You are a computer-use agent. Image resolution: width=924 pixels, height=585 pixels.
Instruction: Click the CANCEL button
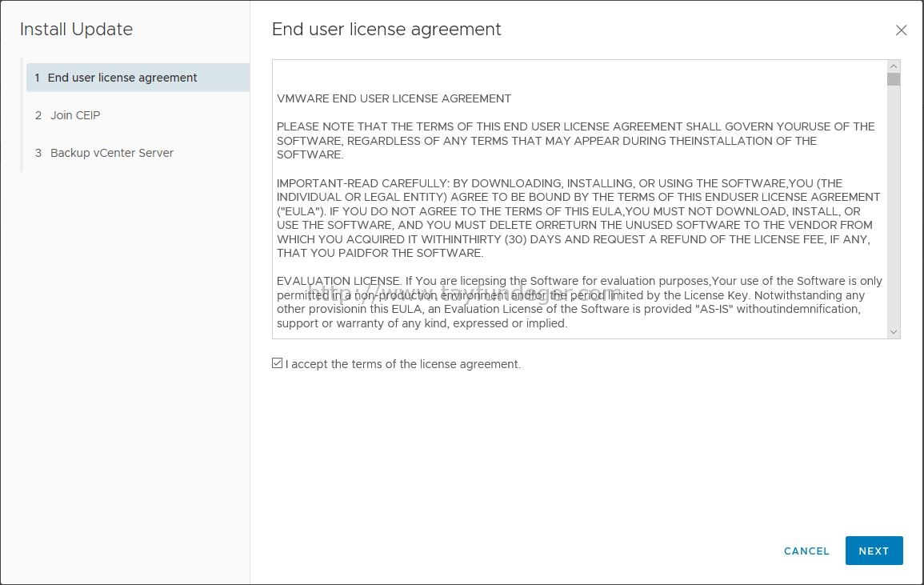(x=806, y=551)
